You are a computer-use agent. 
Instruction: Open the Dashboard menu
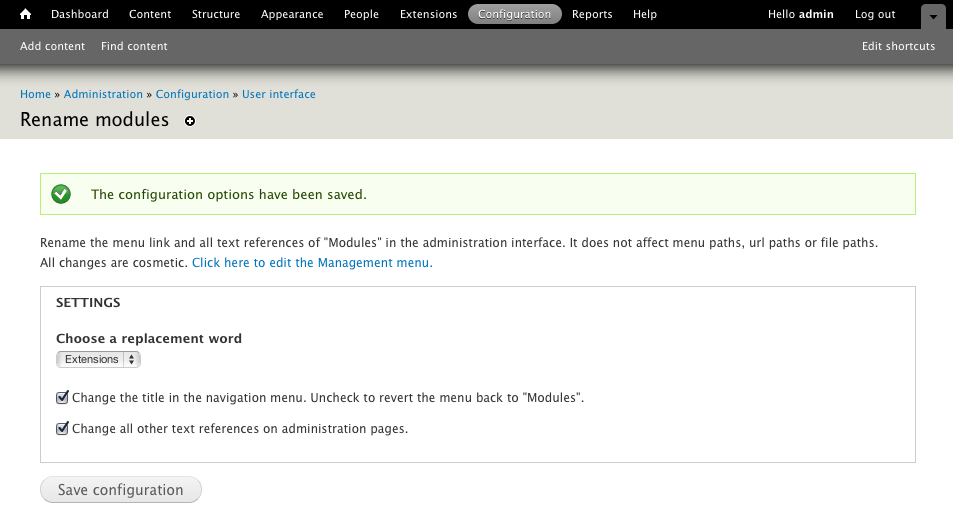click(79, 14)
